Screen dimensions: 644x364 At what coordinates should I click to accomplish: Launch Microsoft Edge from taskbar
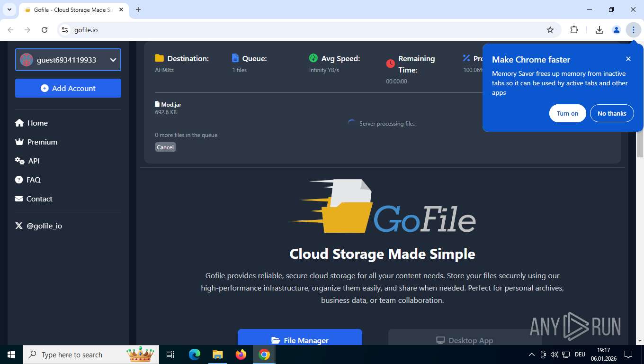point(195,355)
